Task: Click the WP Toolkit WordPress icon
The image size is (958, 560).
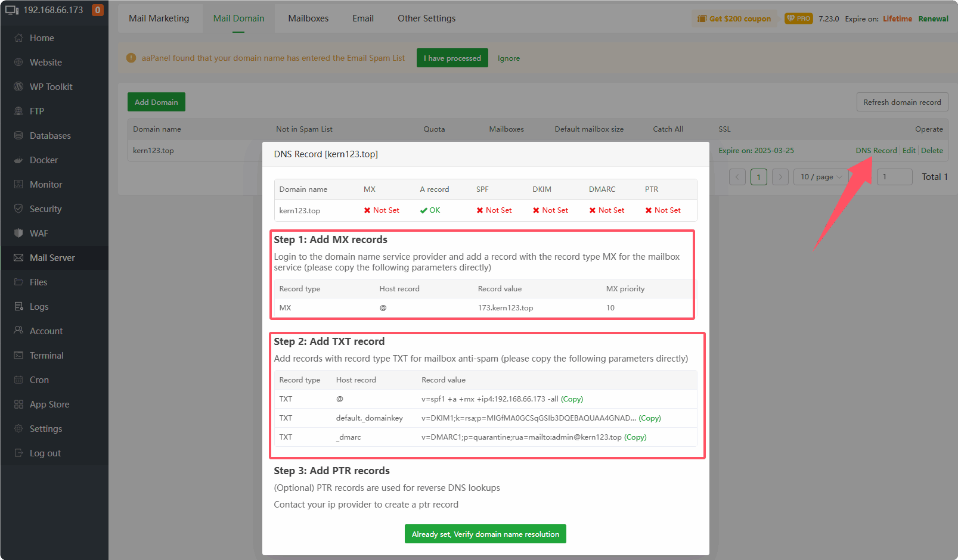Action: [18, 86]
